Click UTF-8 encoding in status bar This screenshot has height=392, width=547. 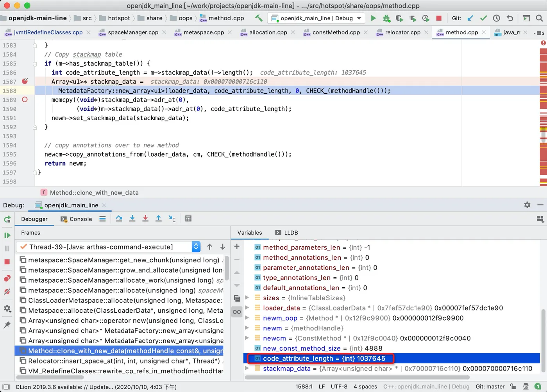(x=339, y=387)
